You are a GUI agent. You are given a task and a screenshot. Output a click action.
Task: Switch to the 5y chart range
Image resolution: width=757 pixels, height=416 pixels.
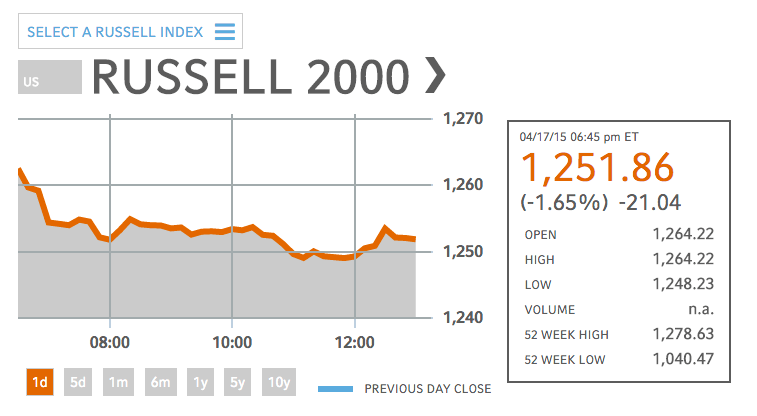pyautogui.click(x=238, y=382)
